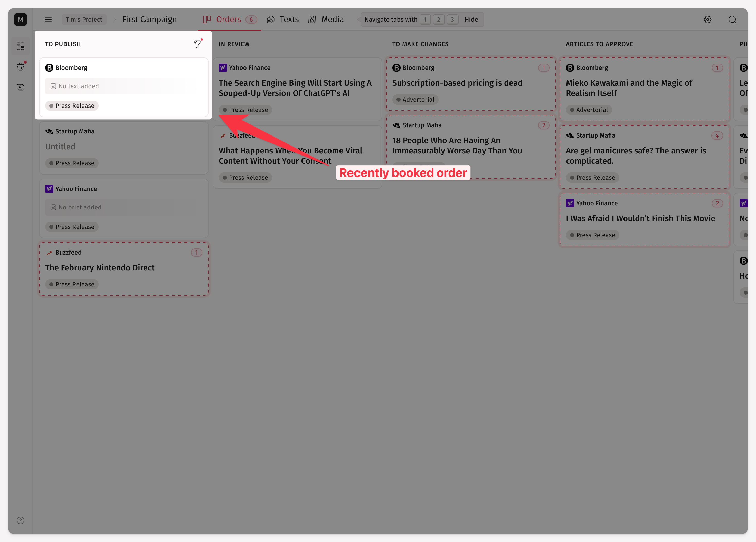
Task: Expand the ARTICLES TO APPROVE column header
Action: [x=599, y=44]
